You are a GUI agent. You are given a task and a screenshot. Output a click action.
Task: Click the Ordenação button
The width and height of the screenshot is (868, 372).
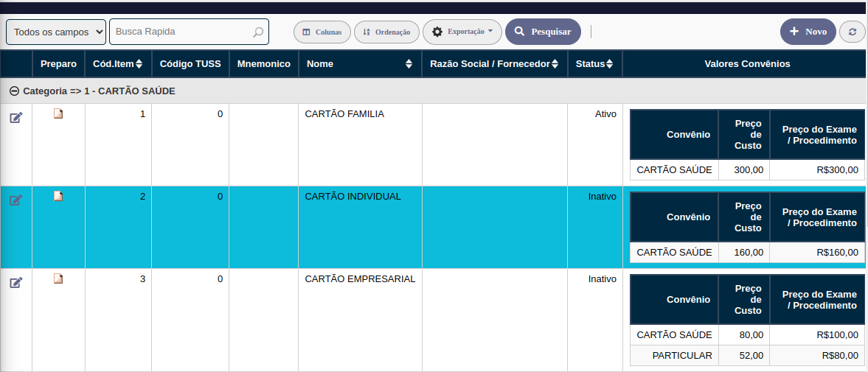pos(386,32)
